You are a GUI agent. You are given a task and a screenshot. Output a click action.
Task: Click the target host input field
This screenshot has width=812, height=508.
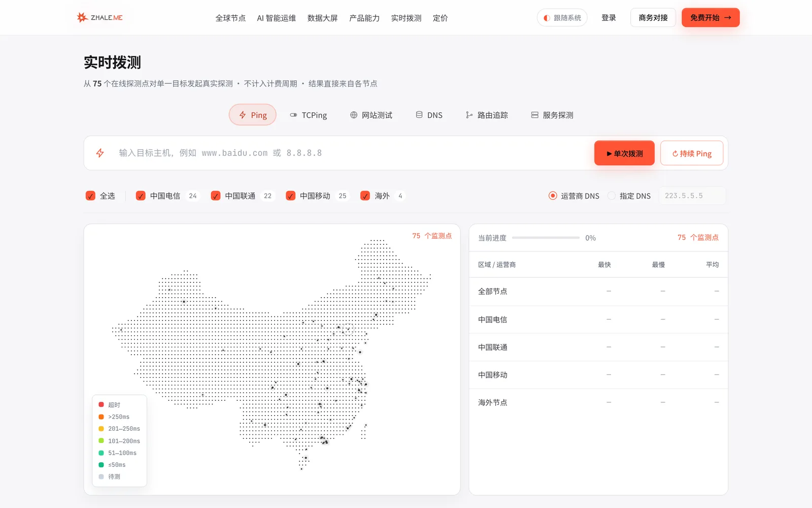point(350,153)
